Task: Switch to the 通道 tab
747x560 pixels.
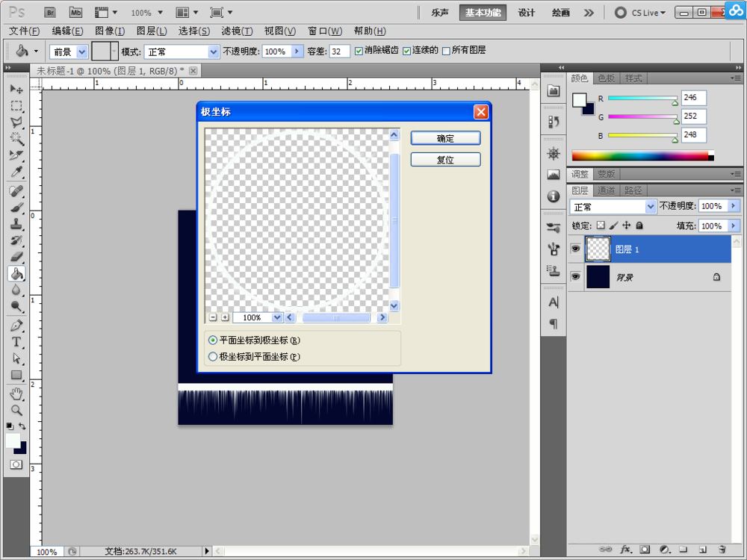Action: [x=606, y=190]
